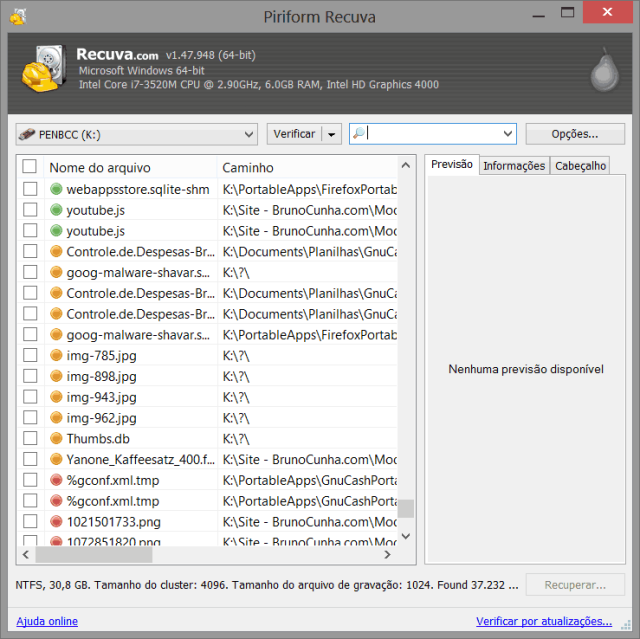The image size is (640, 639).
Task: Switch to the Cabeçalho tab
Action: click(x=580, y=166)
